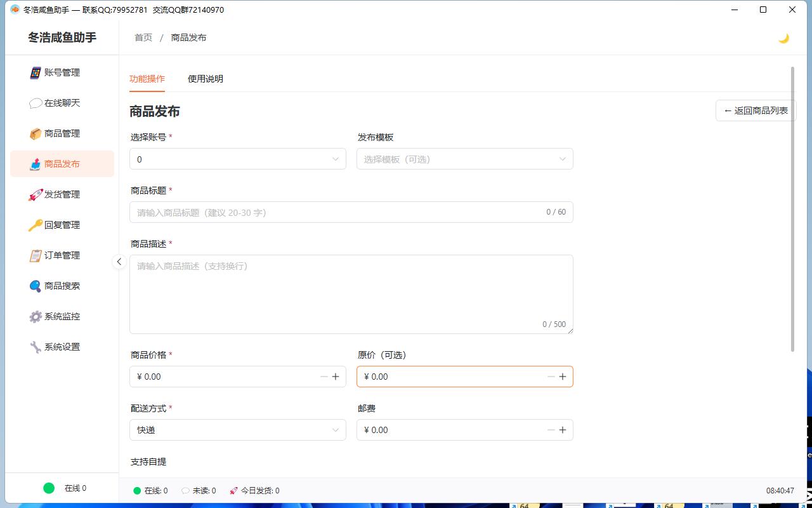This screenshot has width=812, height=508.
Task: Open 系统设置 wrench item
Action: [62, 347]
